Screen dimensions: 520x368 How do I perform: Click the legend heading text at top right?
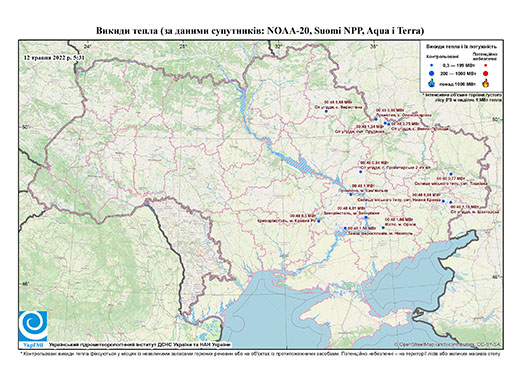462,47
